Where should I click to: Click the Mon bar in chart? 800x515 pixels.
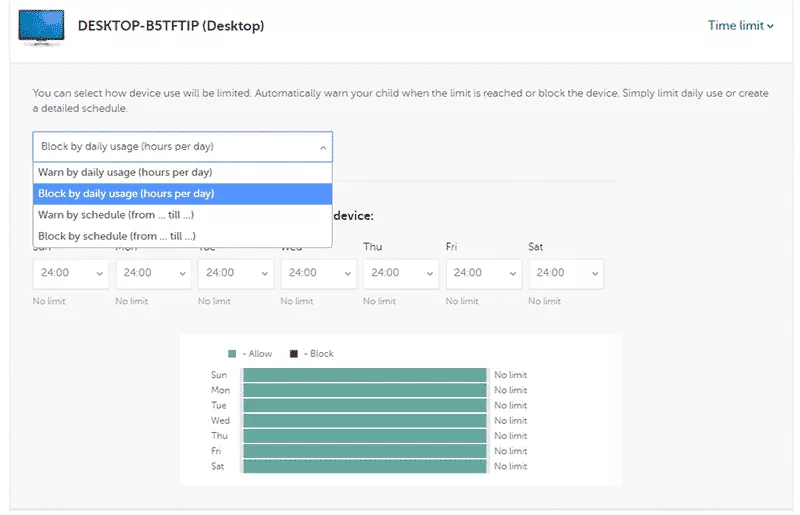tap(365, 390)
